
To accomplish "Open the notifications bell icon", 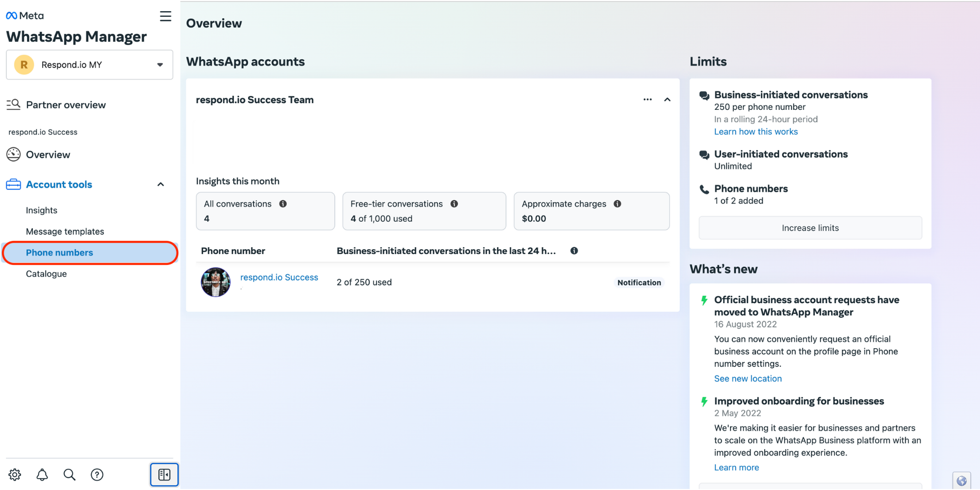I will pos(42,475).
